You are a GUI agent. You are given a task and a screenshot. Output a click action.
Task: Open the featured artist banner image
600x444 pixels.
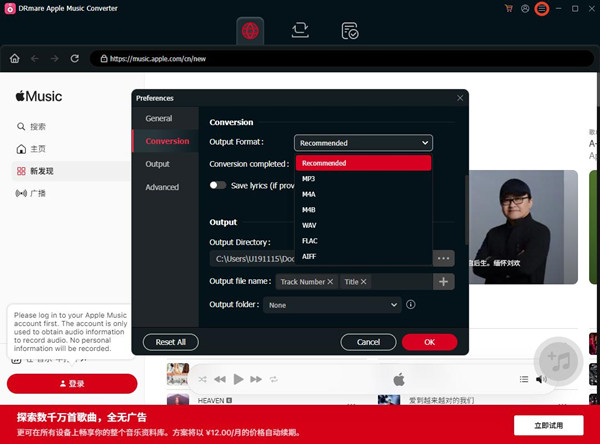[523, 227]
